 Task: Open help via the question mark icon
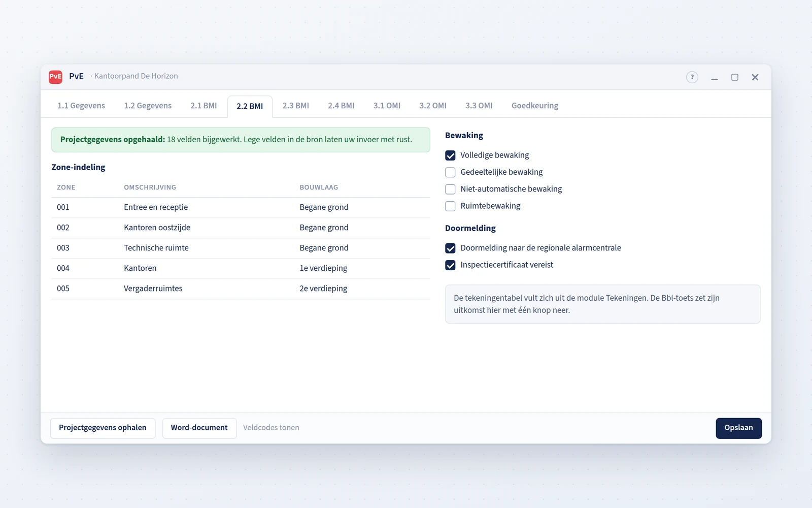(692, 77)
